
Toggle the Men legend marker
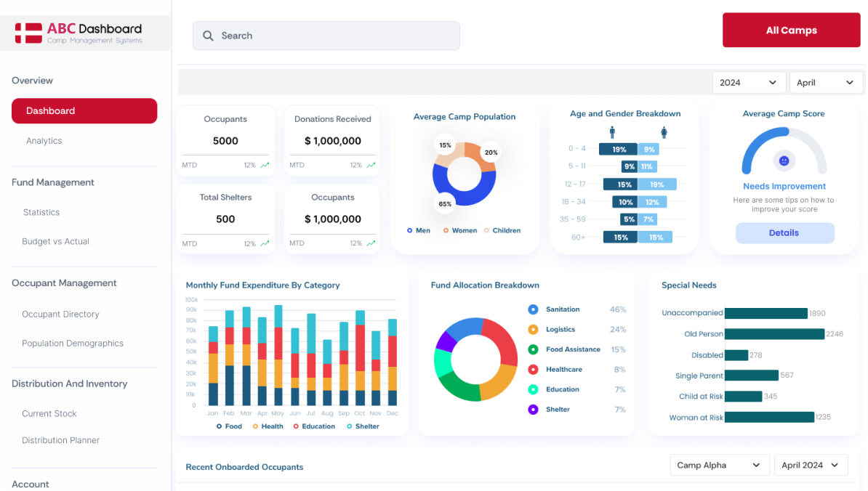click(409, 230)
